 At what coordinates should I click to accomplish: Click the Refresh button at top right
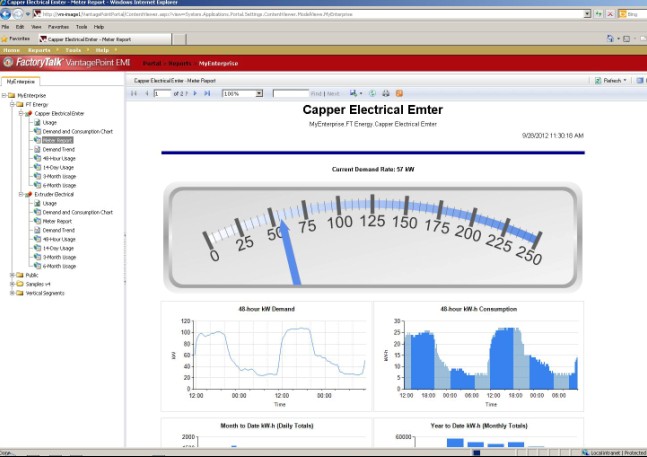point(611,80)
